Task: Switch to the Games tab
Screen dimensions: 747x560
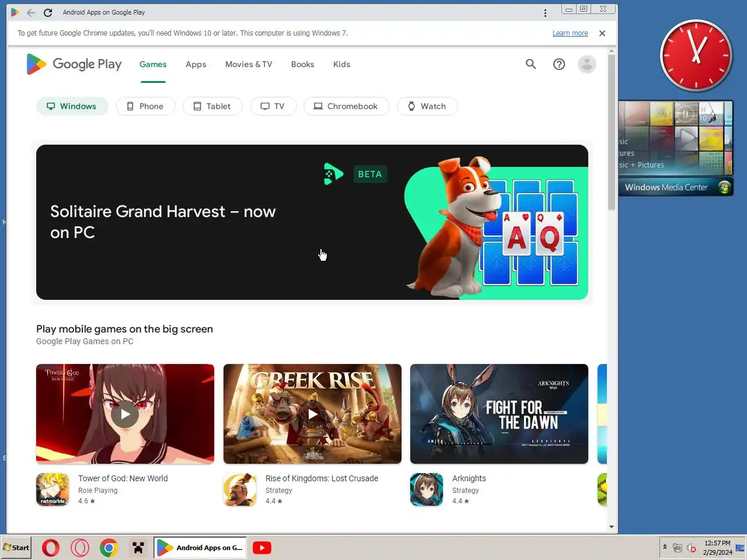Action: pos(153,64)
